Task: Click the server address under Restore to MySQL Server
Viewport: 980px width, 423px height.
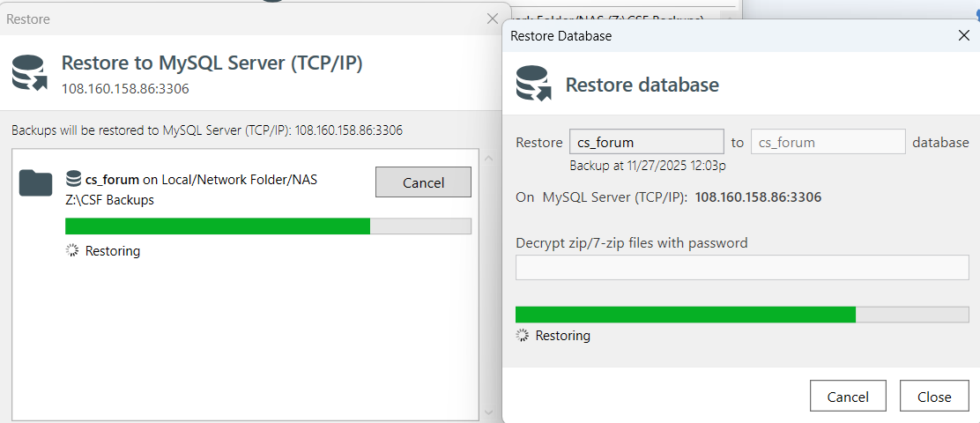Action: tap(125, 89)
